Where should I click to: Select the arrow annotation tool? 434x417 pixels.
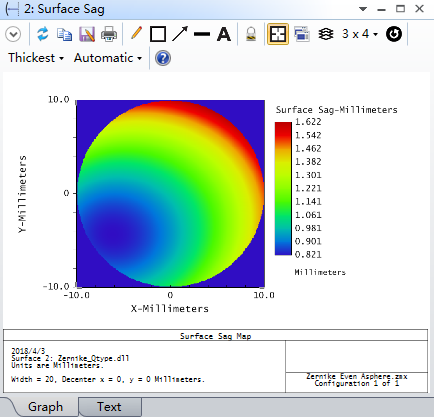click(180, 34)
